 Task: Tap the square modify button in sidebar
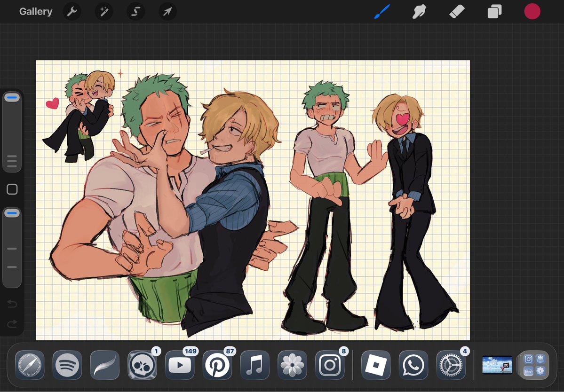(12, 189)
